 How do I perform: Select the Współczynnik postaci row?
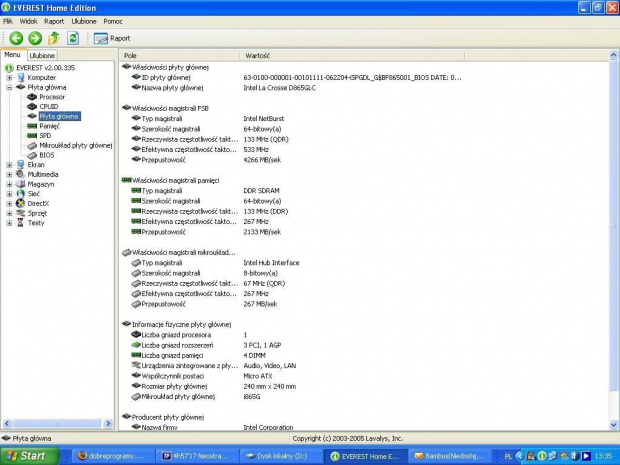[x=202, y=376]
